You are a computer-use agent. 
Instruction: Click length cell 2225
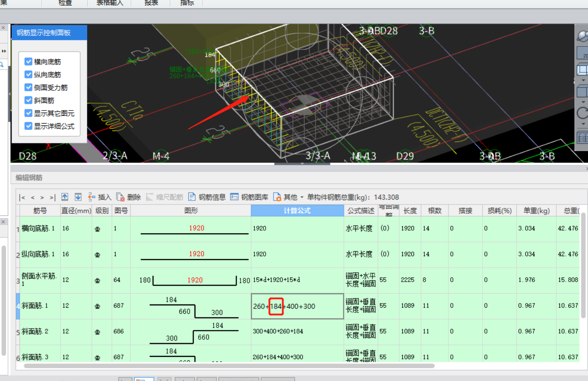[x=410, y=280]
